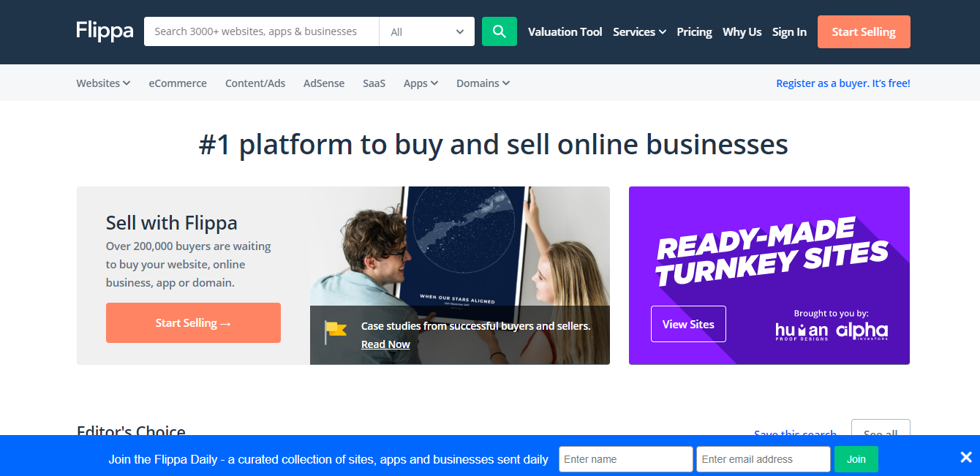
Task: Expand the Websites category dropdown
Action: (103, 83)
